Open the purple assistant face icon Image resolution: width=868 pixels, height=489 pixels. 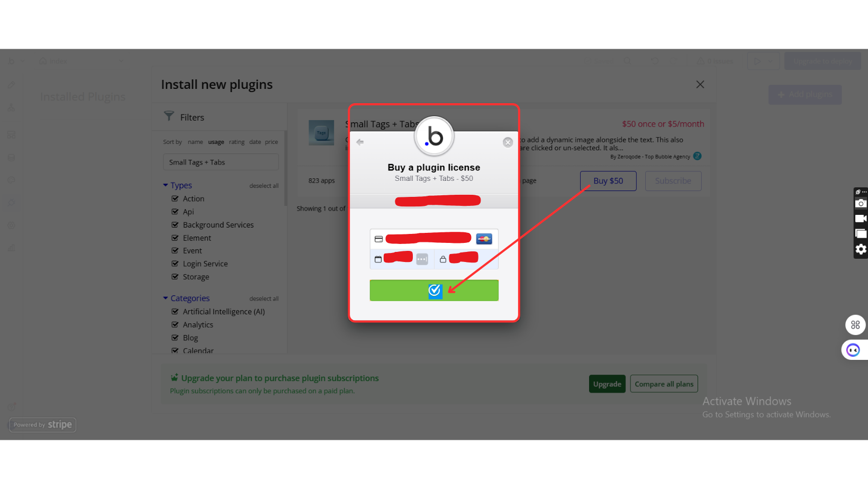click(853, 350)
